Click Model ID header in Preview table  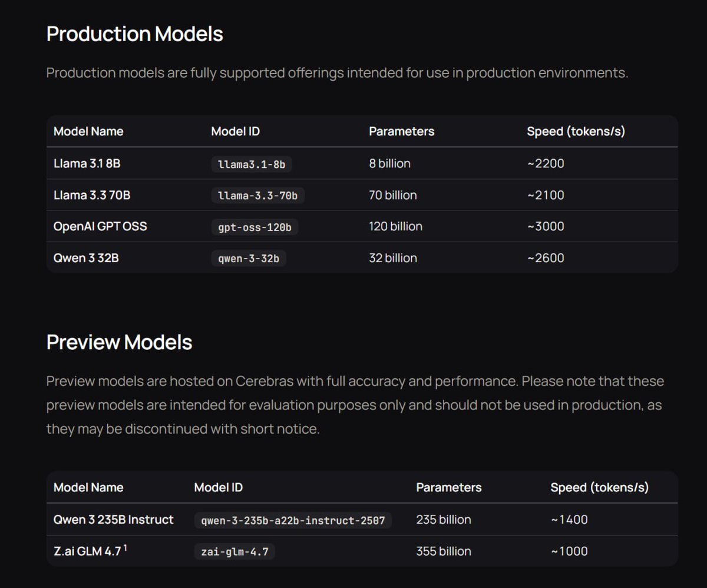219,488
